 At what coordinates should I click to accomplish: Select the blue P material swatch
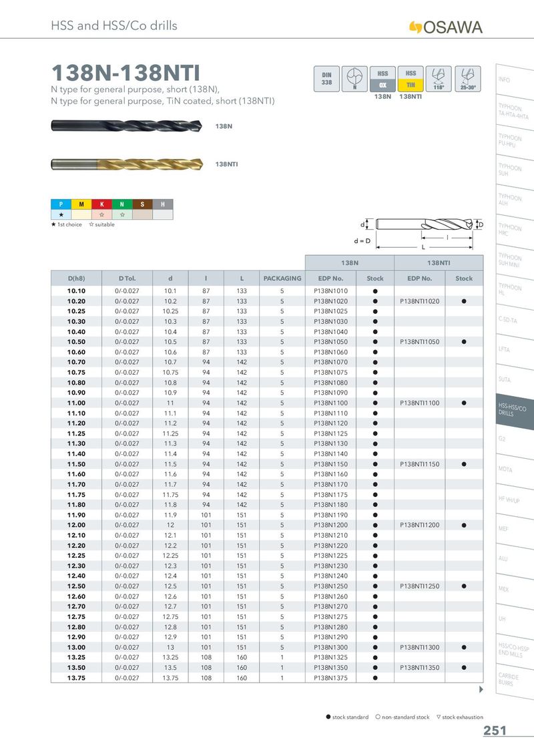pos(61,204)
